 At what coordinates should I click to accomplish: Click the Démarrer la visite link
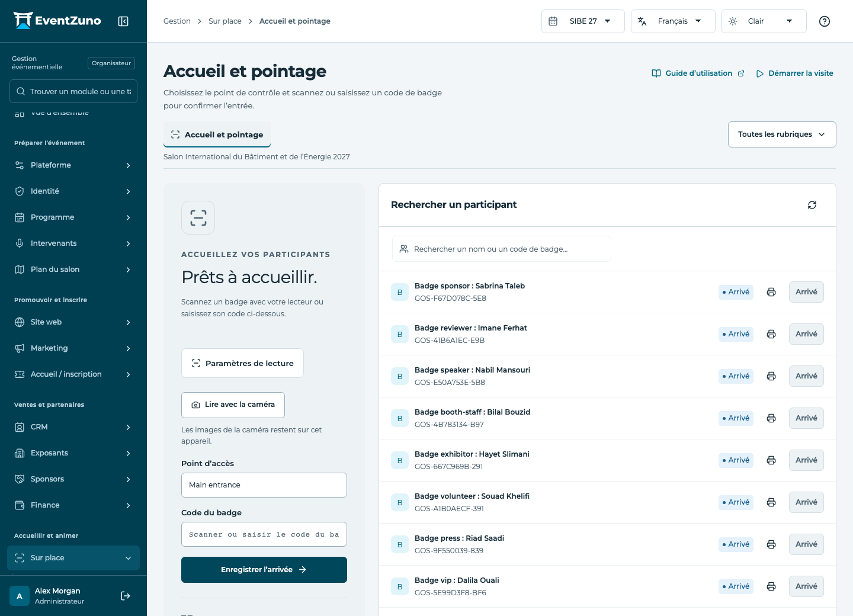[795, 73]
